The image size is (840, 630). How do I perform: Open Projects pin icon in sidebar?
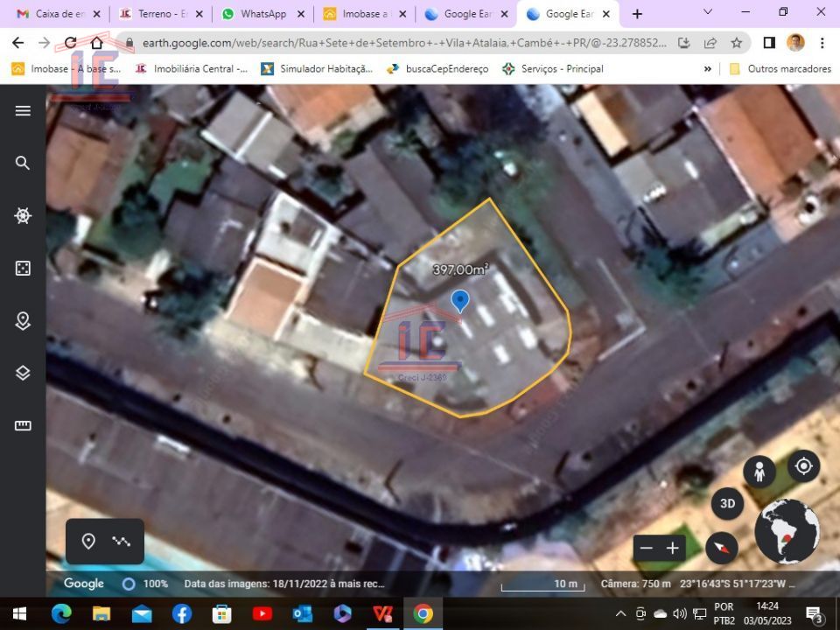point(23,320)
